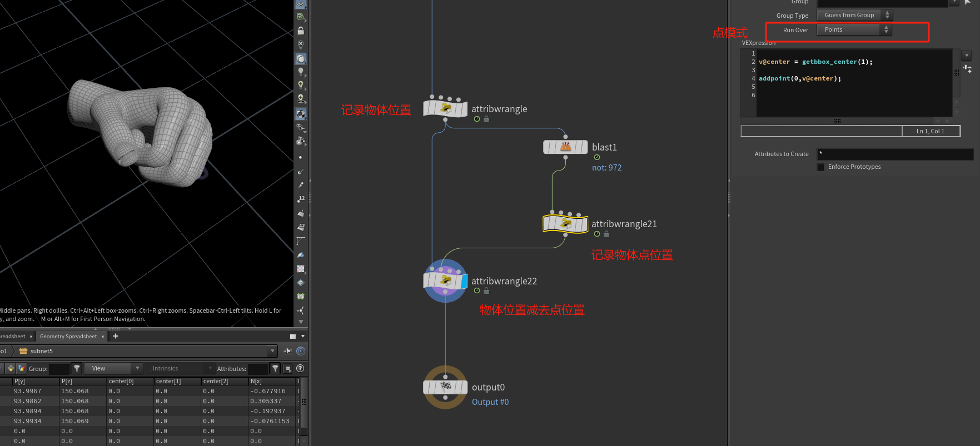Open the Run Over dropdown

coord(854,30)
